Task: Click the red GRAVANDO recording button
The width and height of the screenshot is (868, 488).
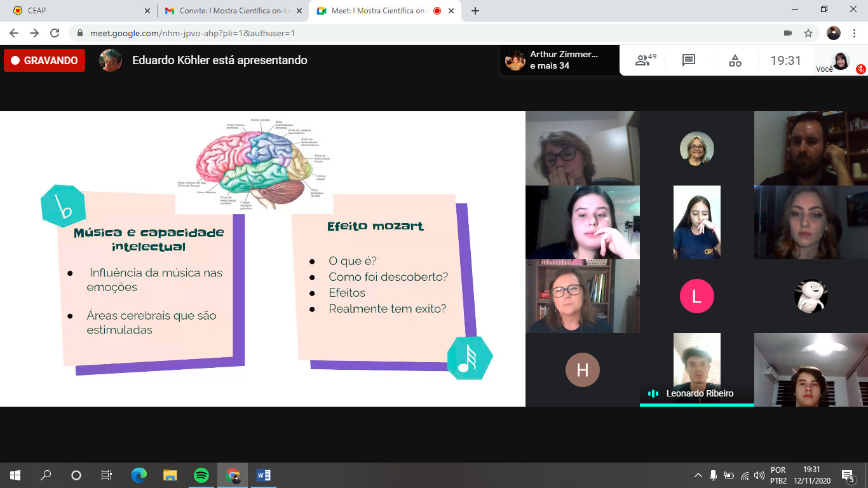Action: pyautogui.click(x=44, y=60)
